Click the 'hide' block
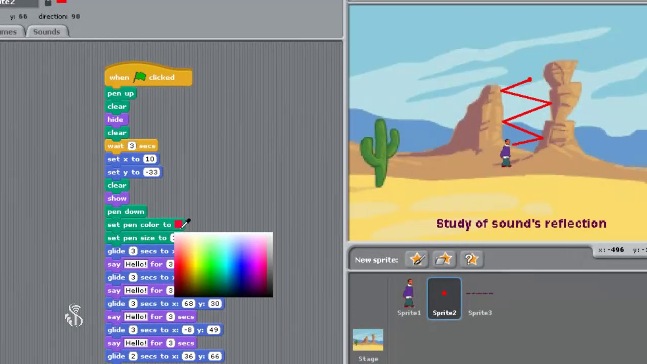The width and height of the screenshot is (647, 364). coord(116,120)
